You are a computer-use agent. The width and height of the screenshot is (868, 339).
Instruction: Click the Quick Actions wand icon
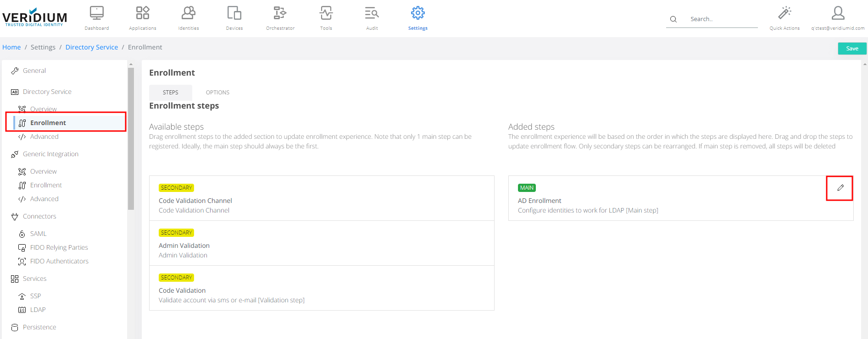pos(785,13)
